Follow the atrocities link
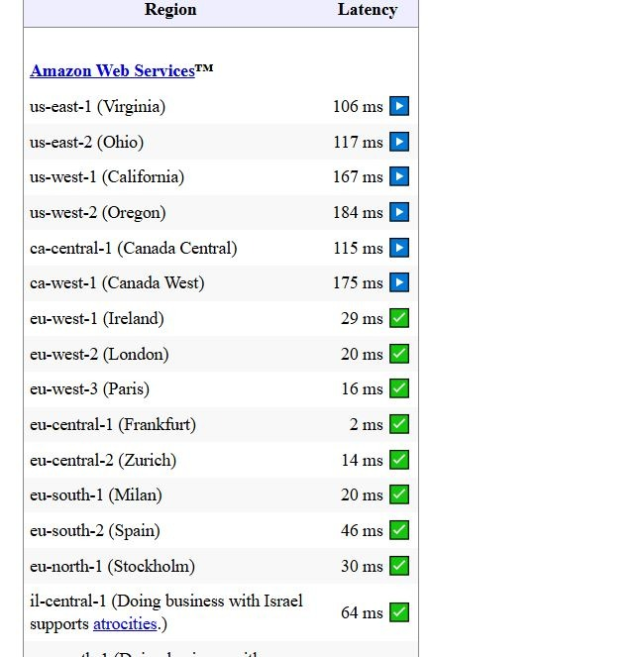Viewport: 644px width, 657px height. [125, 624]
